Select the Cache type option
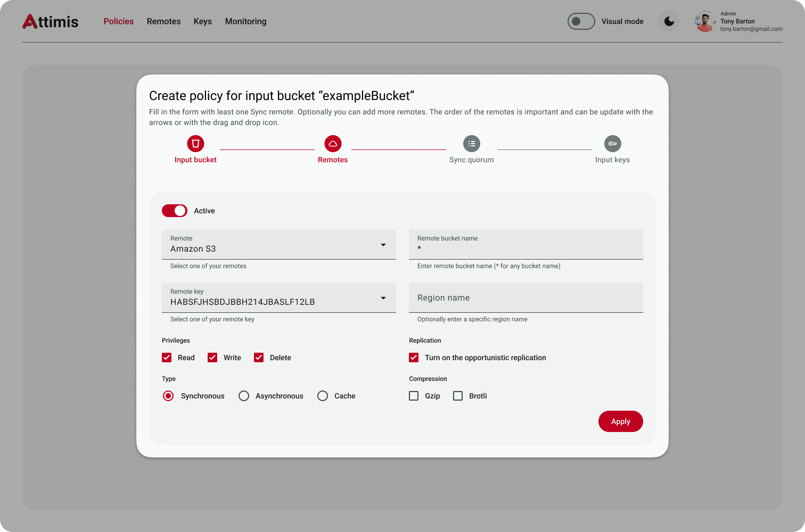The height and width of the screenshot is (532, 805). [323, 396]
